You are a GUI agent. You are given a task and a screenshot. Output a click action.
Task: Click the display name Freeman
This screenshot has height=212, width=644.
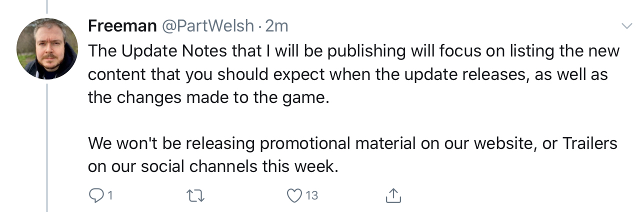(122, 26)
